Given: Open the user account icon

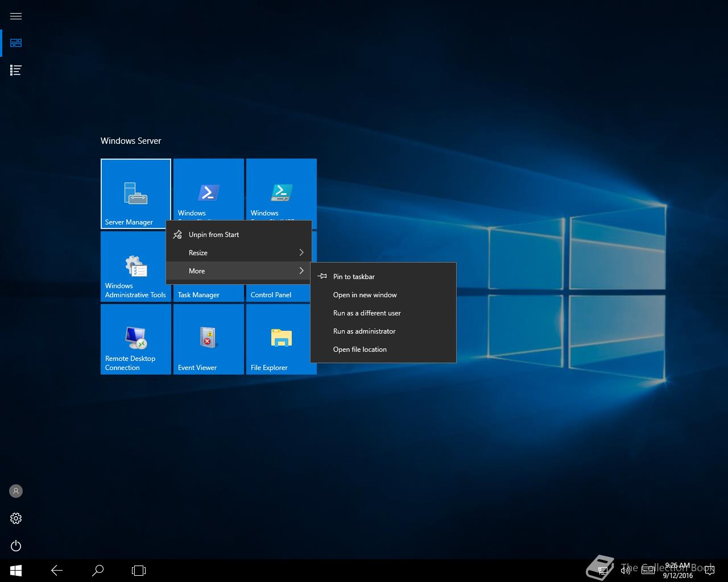Looking at the screenshot, I should 16,491.
